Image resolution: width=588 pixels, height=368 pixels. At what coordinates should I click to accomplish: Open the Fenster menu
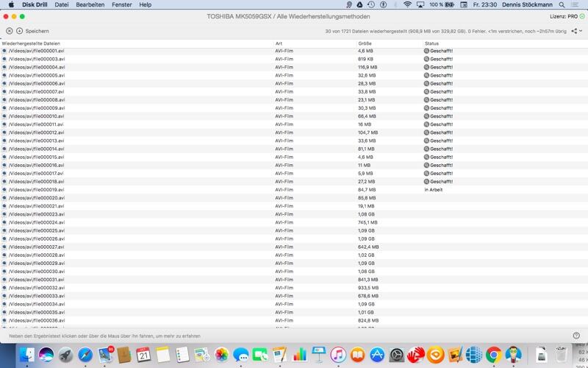tap(122, 4)
